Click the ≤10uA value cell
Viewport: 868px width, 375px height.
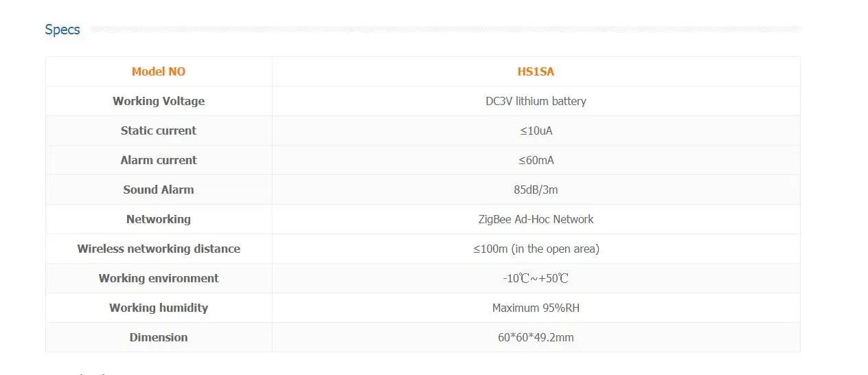[536, 130]
